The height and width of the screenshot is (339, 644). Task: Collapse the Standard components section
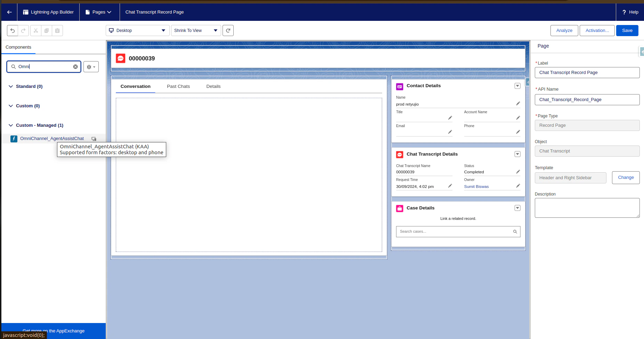pos(11,86)
